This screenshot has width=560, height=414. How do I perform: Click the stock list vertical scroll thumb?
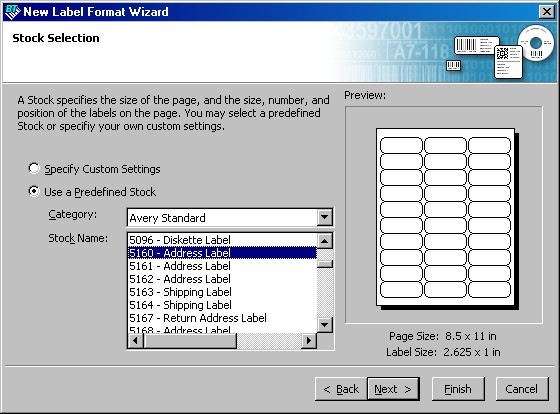coord(325,264)
